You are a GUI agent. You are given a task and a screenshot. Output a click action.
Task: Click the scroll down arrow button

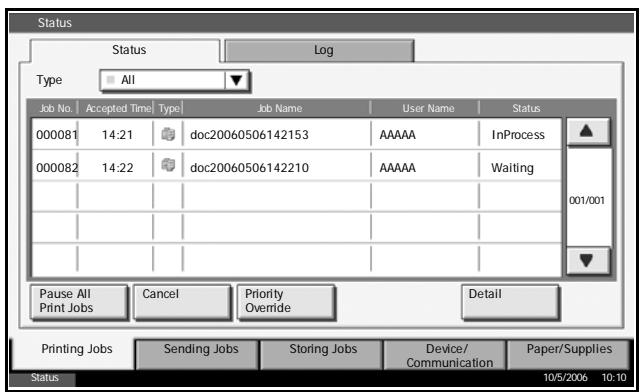pos(588,260)
